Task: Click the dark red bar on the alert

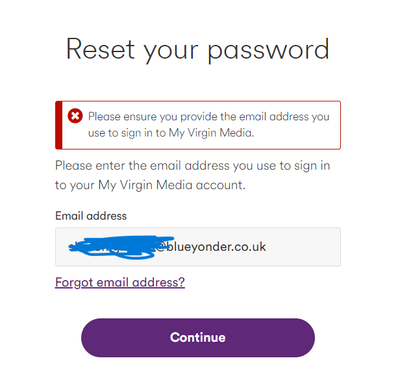Action: [59, 125]
